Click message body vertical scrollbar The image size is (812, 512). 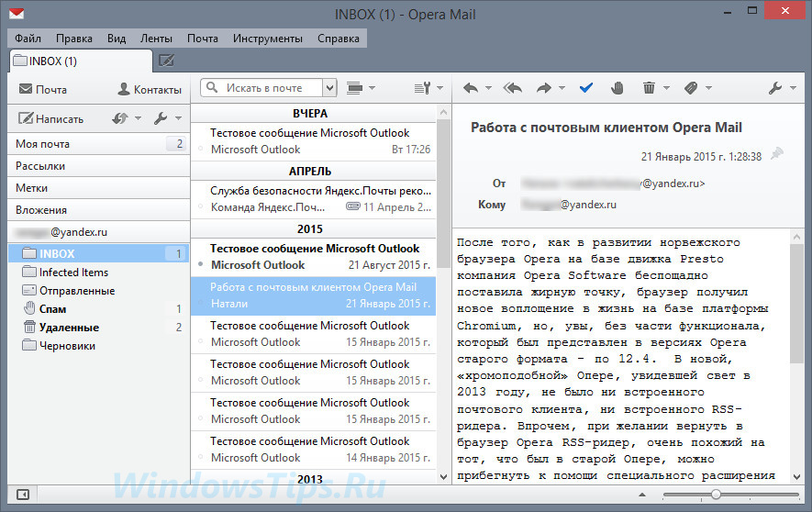click(x=796, y=303)
